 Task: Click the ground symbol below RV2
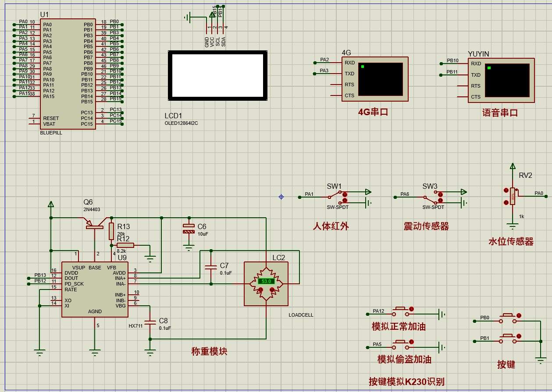[x=512, y=227]
